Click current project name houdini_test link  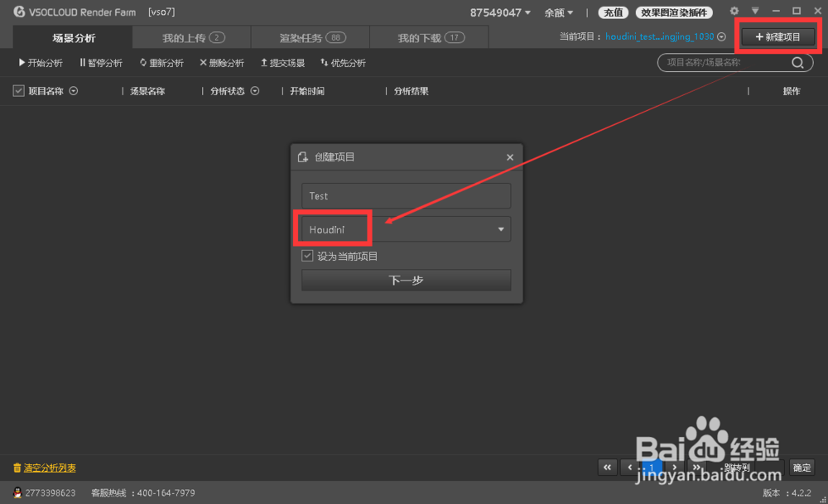(659, 36)
